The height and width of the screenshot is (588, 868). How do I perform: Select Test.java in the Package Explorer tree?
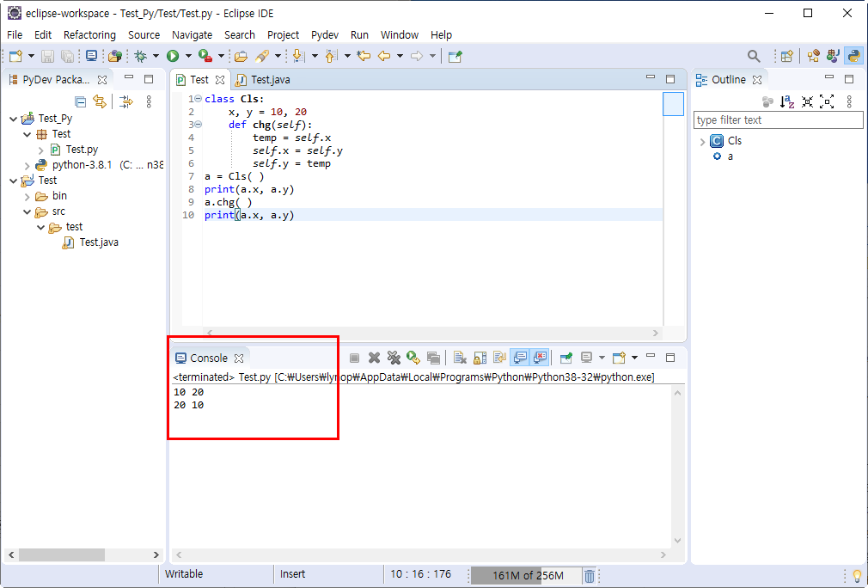pyautogui.click(x=91, y=242)
